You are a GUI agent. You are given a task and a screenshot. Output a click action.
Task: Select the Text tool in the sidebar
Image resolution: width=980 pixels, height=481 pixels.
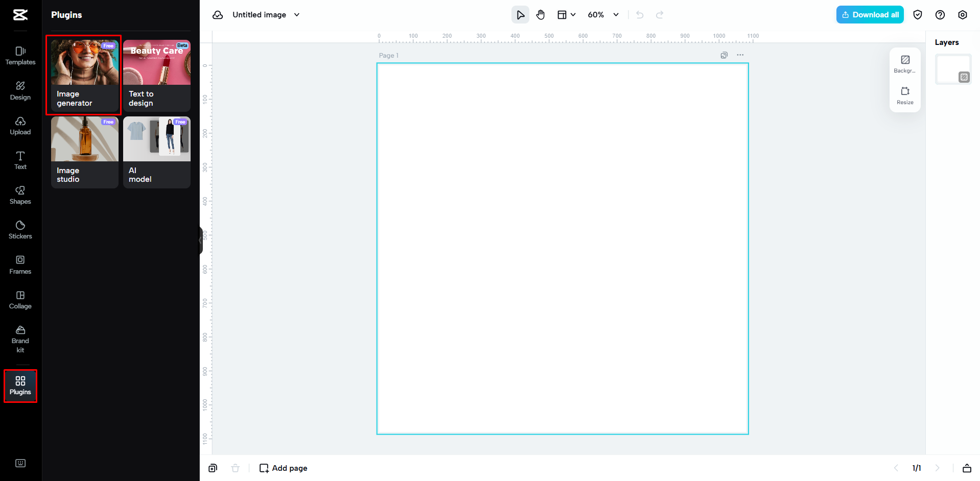tap(20, 160)
